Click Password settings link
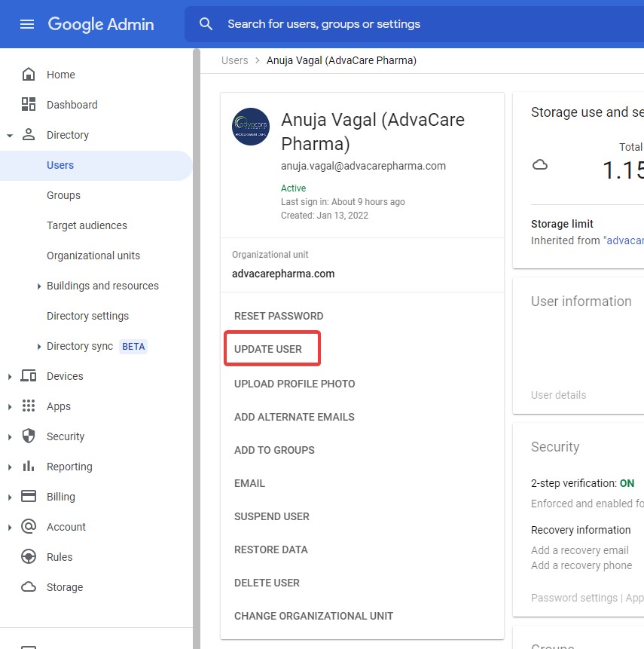Image resolution: width=644 pixels, height=649 pixels. point(574,598)
